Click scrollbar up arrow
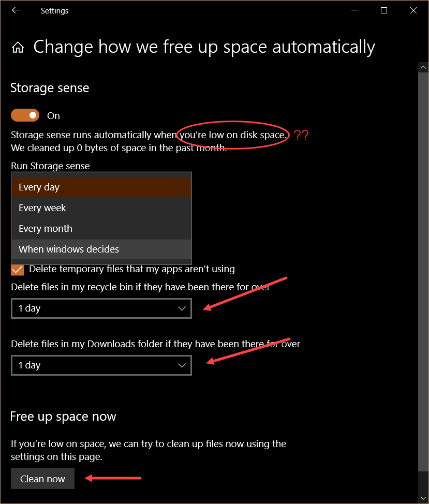 (x=423, y=67)
